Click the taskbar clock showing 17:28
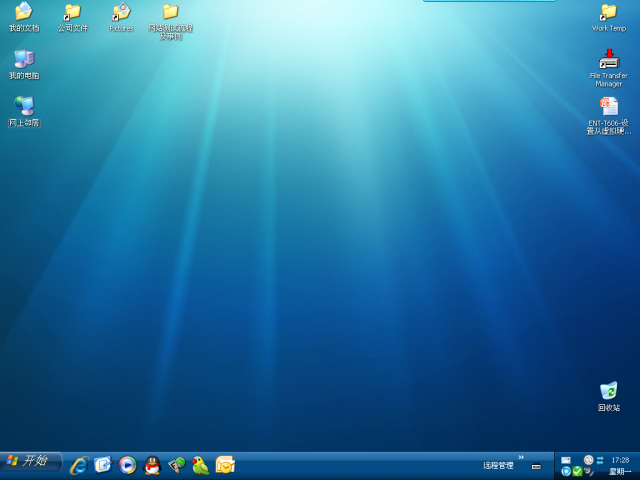 coord(620,460)
